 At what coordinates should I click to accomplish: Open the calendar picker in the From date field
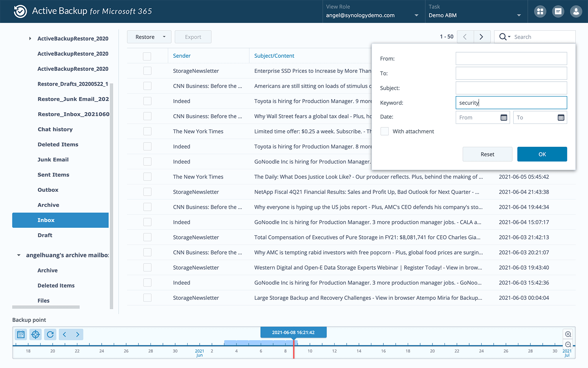504,117
